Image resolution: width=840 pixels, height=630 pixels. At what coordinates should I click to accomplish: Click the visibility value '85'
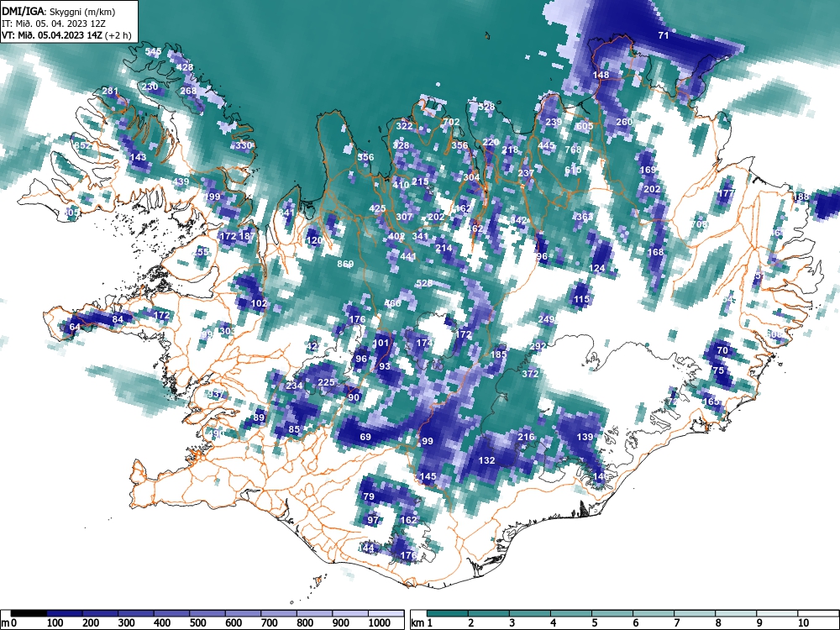(294, 429)
